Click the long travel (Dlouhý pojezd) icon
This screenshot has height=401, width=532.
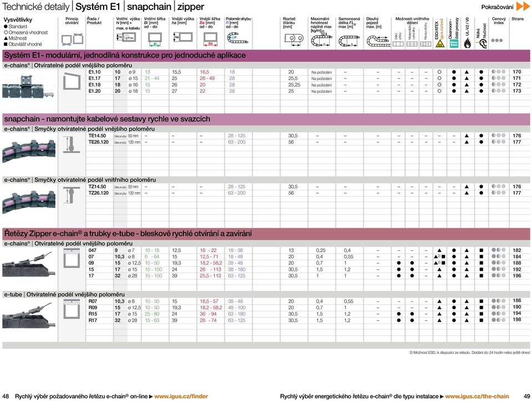pos(378,41)
